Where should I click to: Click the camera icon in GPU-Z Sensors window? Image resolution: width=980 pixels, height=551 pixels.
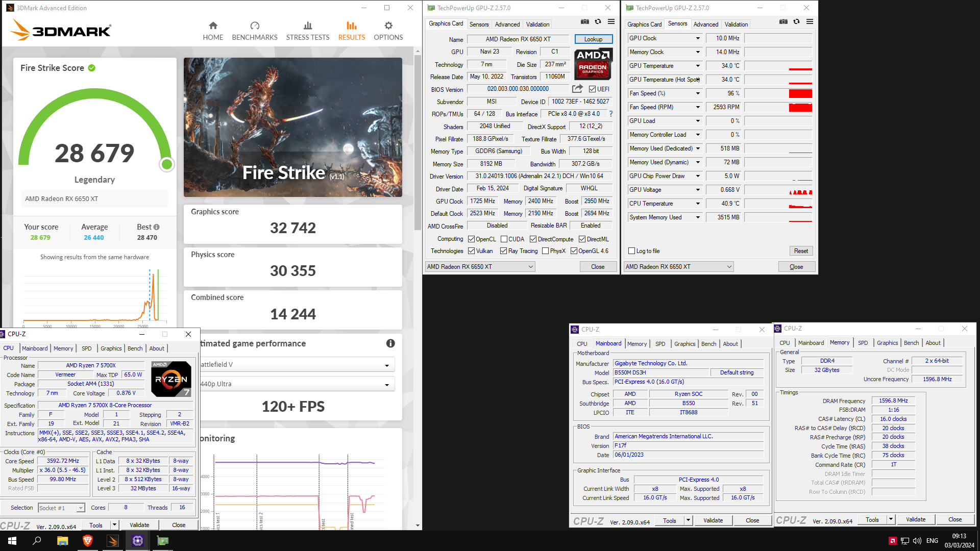pyautogui.click(x=783, y=22)
